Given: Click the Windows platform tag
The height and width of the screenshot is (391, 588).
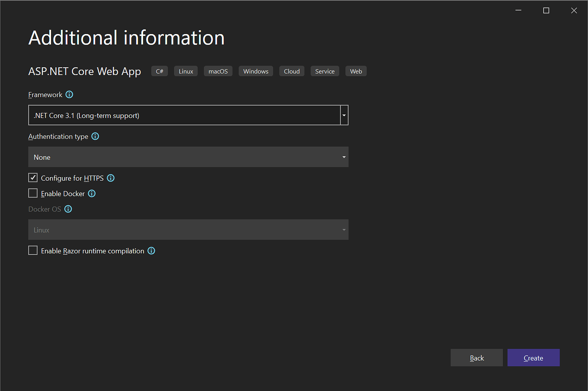Looking at the screenshot, I should (x=256, y=72).
